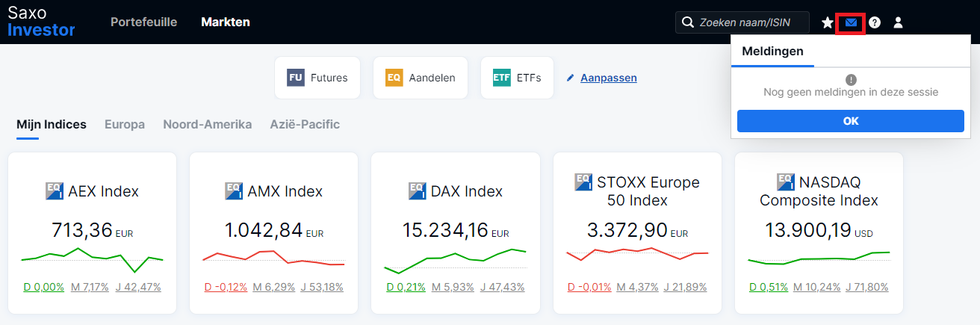Click the DAX Index sparkline chart
980x325 pixels.
pos(456,261)
